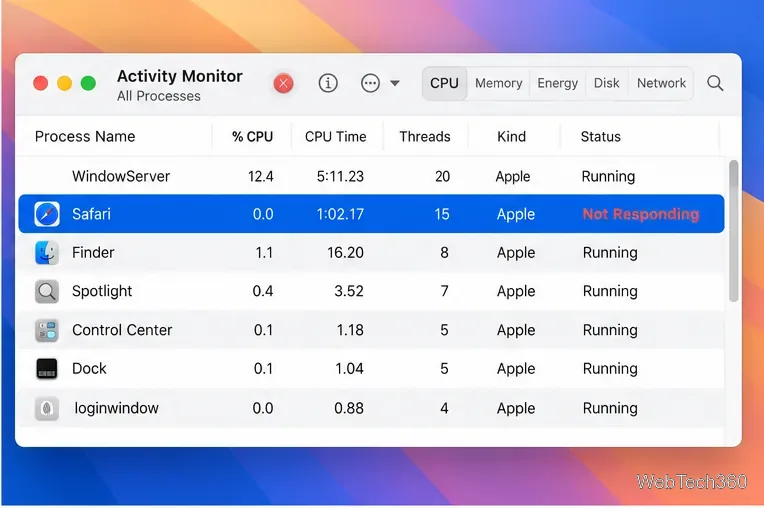The image size is (764, 508).
Task: Click the Not Responding status text
Action: [641, 214]
